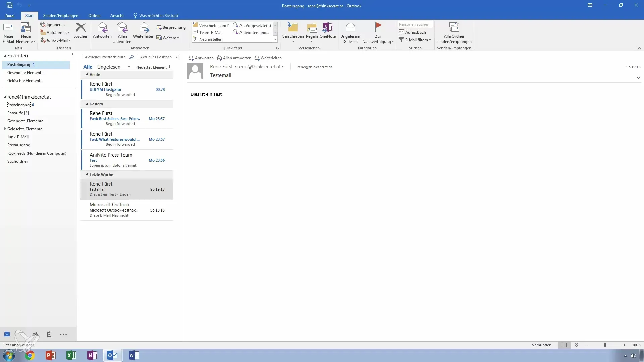Open the Entwürfe [2] folder
Screen dimensions: 644x362
(x=18, y=113)
